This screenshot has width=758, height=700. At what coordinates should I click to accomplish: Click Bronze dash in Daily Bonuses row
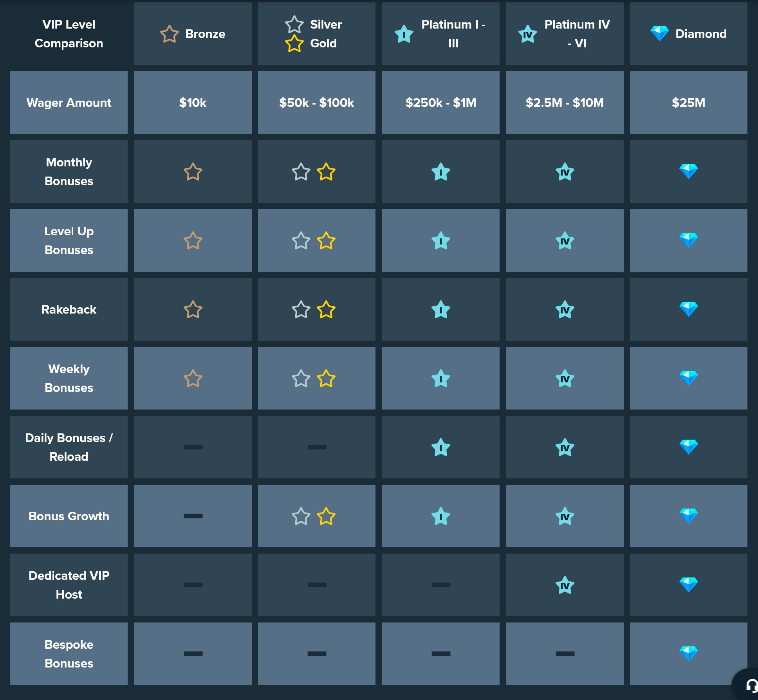click(x=193, y=447)
